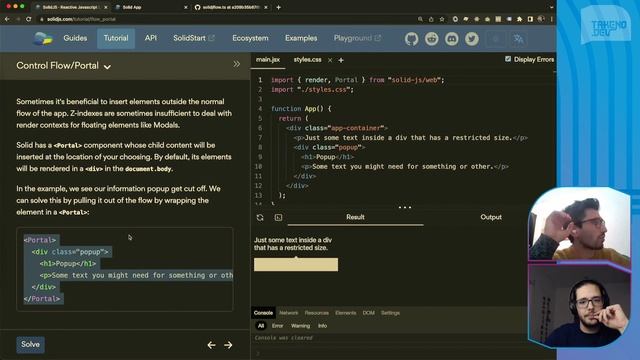Open the DOM devtools tab
The height and width of the screenshot is (360, 640).
pyautogui.click(x=369, y=313)
